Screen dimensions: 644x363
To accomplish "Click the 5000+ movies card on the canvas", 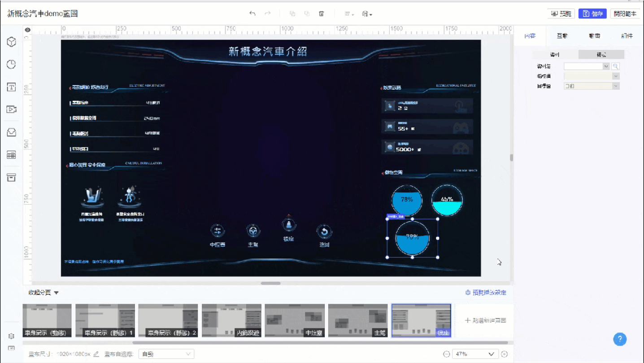I will [427, 147].
